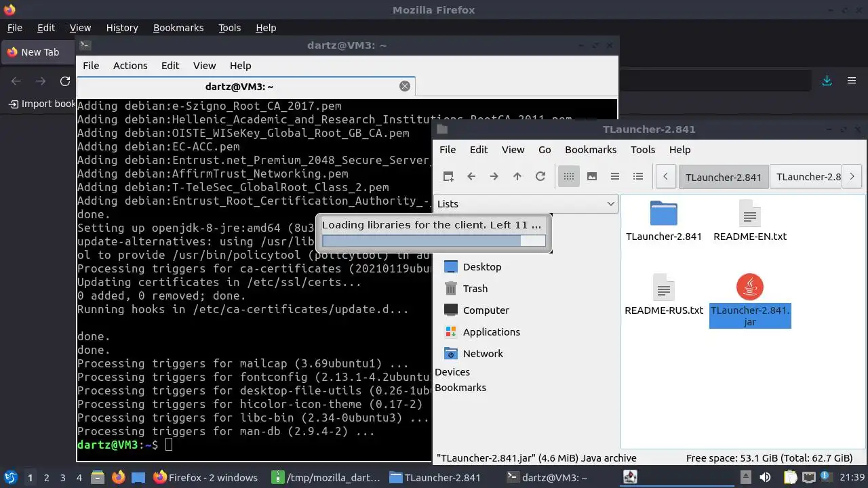The image size is (868, 488).
Task: Click Import bookmarks in Firefox toolbar
Action: (x=42, y=104)
